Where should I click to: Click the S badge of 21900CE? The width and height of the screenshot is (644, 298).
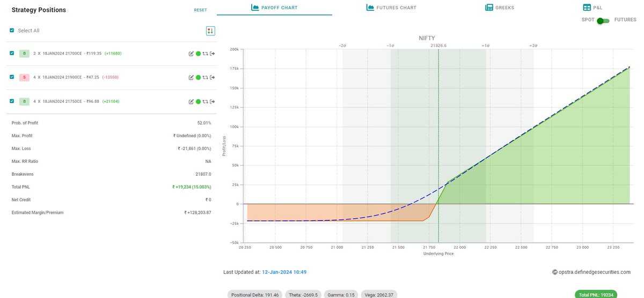pos(24,77)
